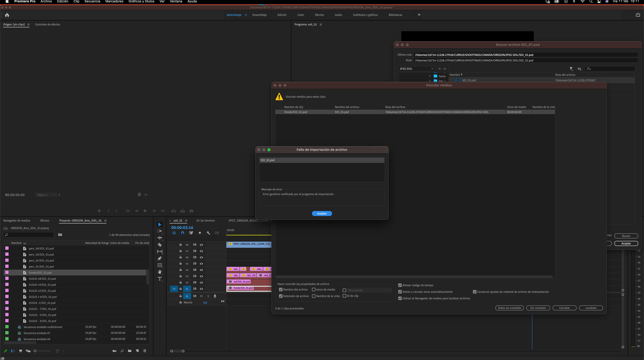This screenshot has width=644, height=360.
Task: Select the Hand tool
Action: pyautogui.click(x=159, y=272)
